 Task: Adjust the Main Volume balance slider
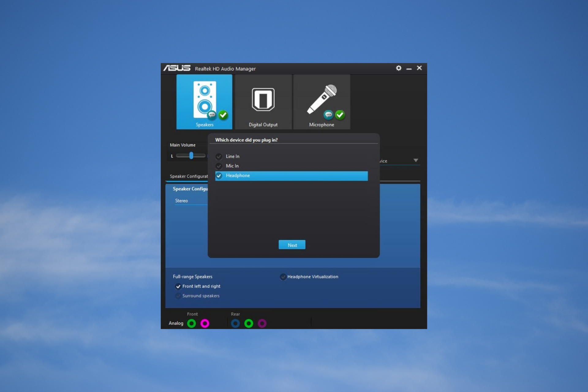[x=191, y=156]
